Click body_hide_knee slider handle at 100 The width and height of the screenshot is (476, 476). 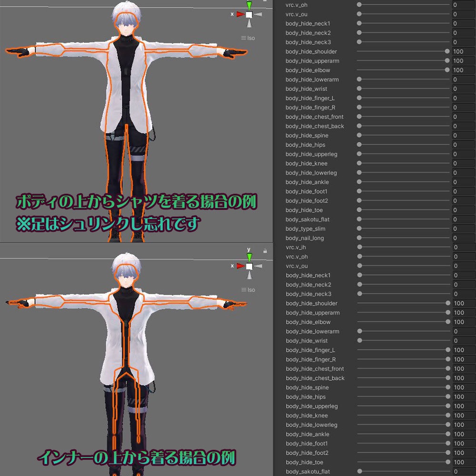(448, 415)
